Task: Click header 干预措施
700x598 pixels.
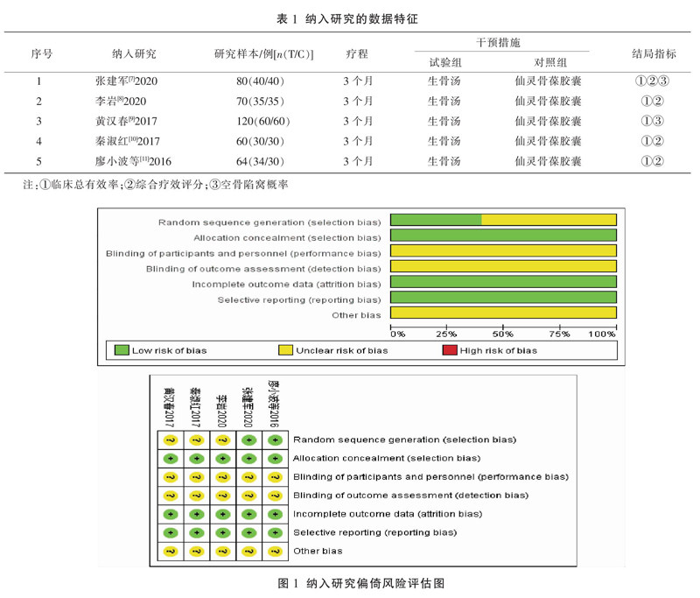Action: click(x=498, y=42)
